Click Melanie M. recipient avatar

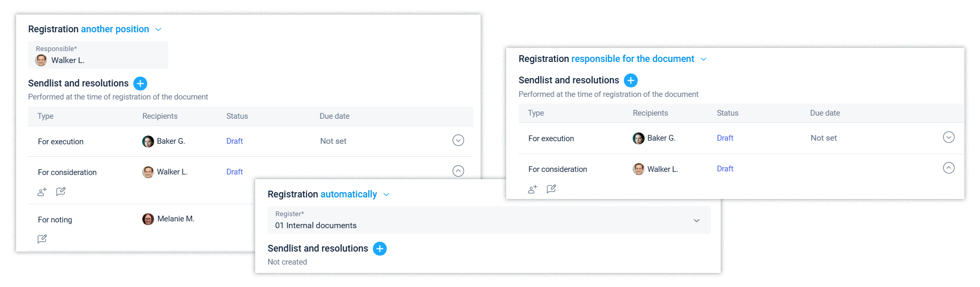click(x=148, y=219)
